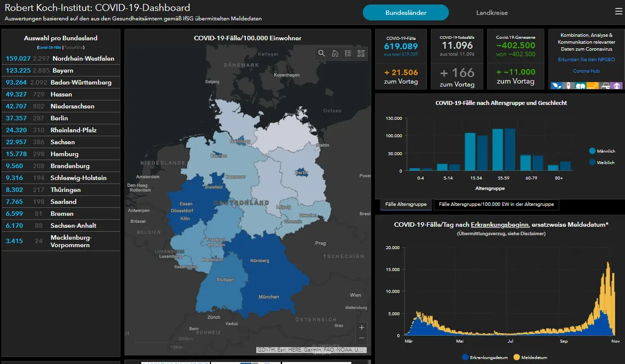Open the Erkunden Sie den NPGEO link

[586, 60]
